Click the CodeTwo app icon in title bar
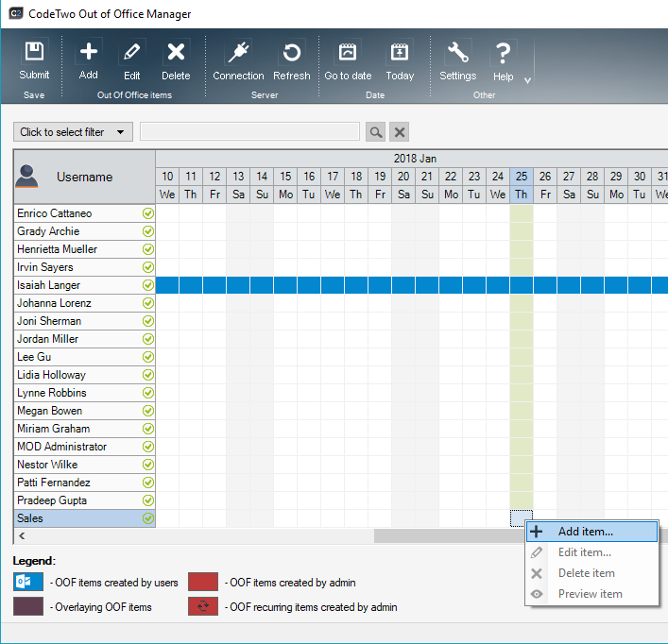 click(x=16, y=13)
